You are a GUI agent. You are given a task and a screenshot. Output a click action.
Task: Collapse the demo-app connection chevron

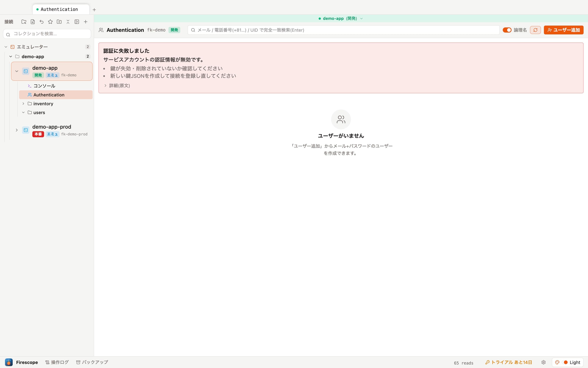(x=17, y=71)
